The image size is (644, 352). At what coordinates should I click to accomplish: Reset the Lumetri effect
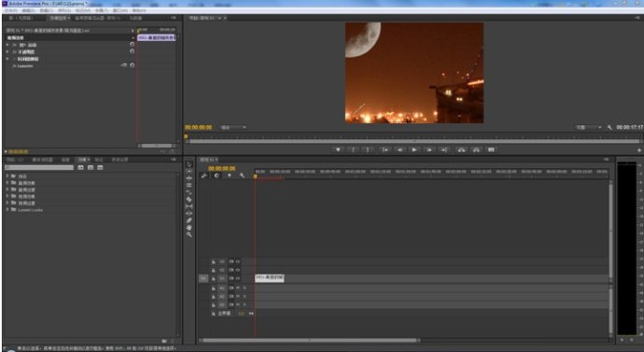point(133,65)
